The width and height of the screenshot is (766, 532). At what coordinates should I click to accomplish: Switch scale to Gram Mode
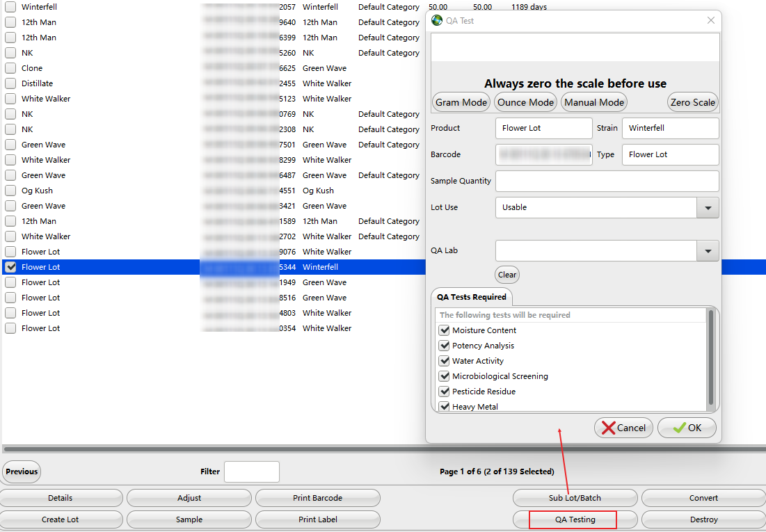point(461,102)
